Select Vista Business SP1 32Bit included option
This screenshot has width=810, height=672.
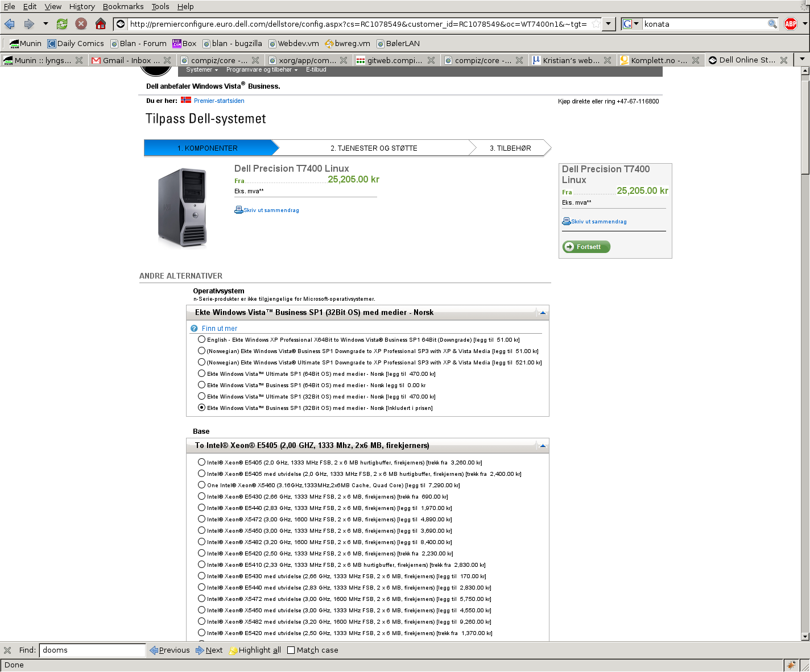click(x=201, y=408)
